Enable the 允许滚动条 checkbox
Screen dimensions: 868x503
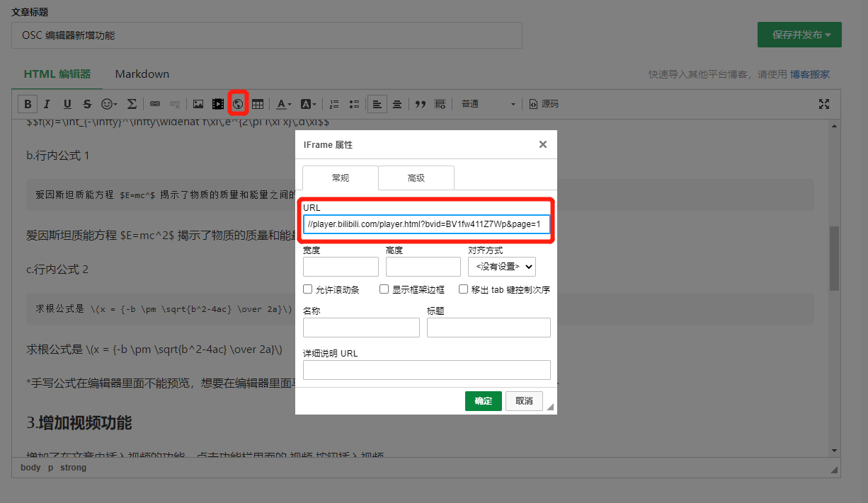(308, 289)
